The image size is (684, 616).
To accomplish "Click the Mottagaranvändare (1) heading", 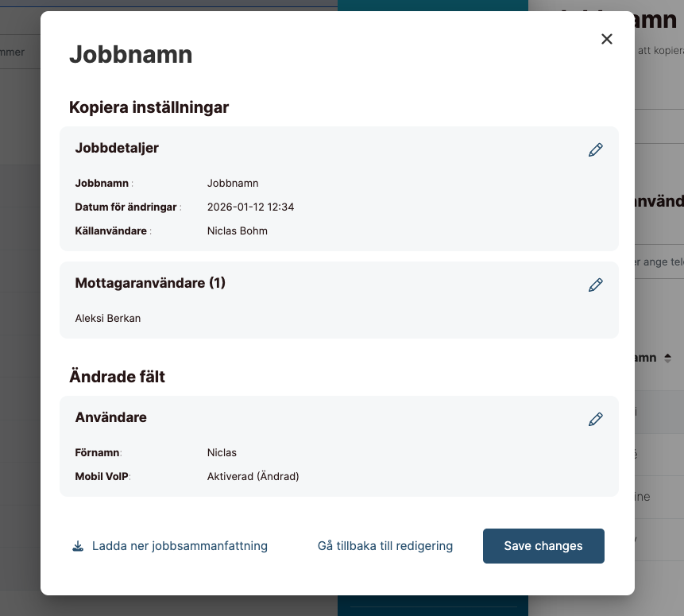I will tap(150, 283).
